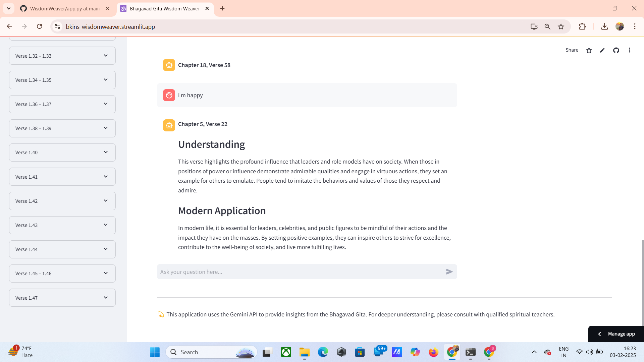Open the Verse 1.47 expander
Viewport: 644px width, 362px height.
pos(62,298)
